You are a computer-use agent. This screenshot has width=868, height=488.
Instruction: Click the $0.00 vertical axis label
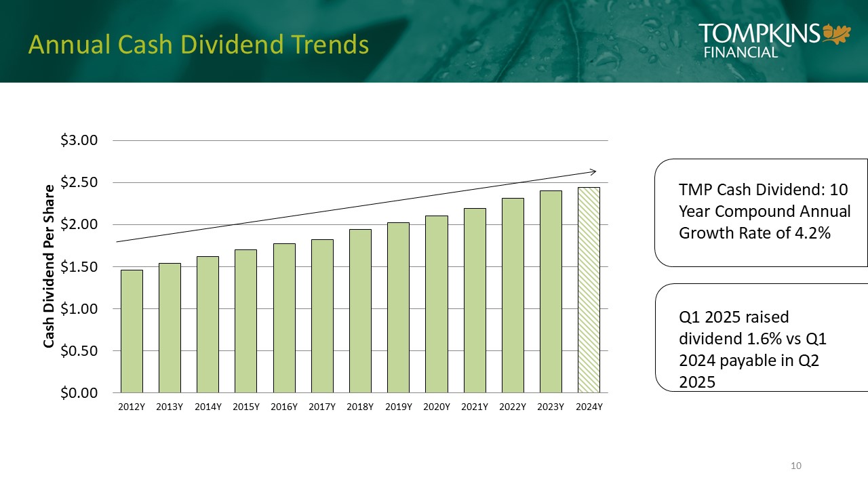tap(79, 393)
